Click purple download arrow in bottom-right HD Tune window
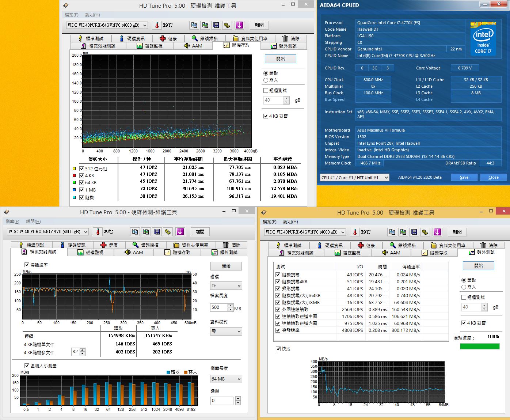This screenshot has width=510, height=420. [x=437, y=232]
